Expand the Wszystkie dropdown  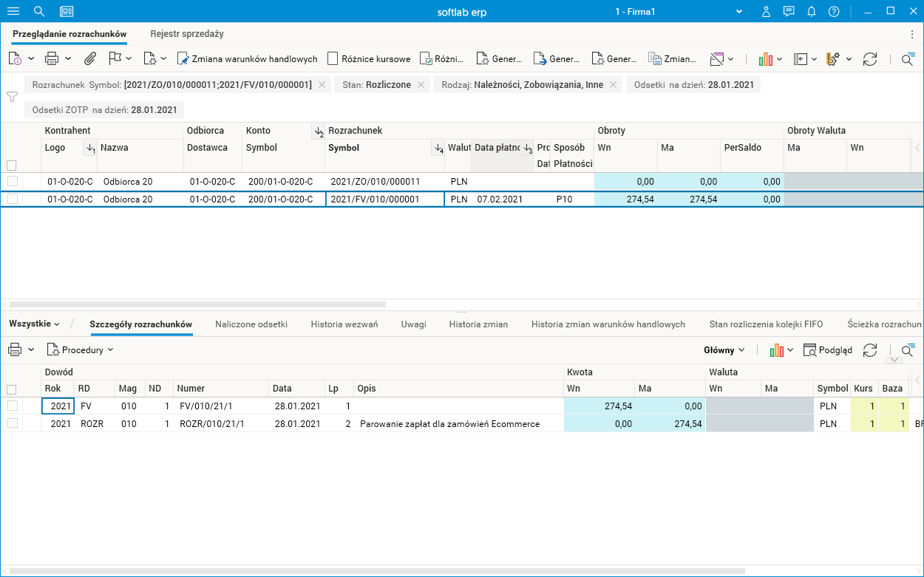pyautogui.click(x=34, y=324)
